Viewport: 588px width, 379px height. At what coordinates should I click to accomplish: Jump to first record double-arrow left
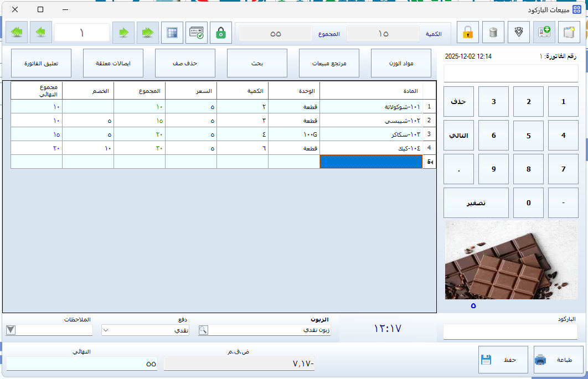(17, 33)
